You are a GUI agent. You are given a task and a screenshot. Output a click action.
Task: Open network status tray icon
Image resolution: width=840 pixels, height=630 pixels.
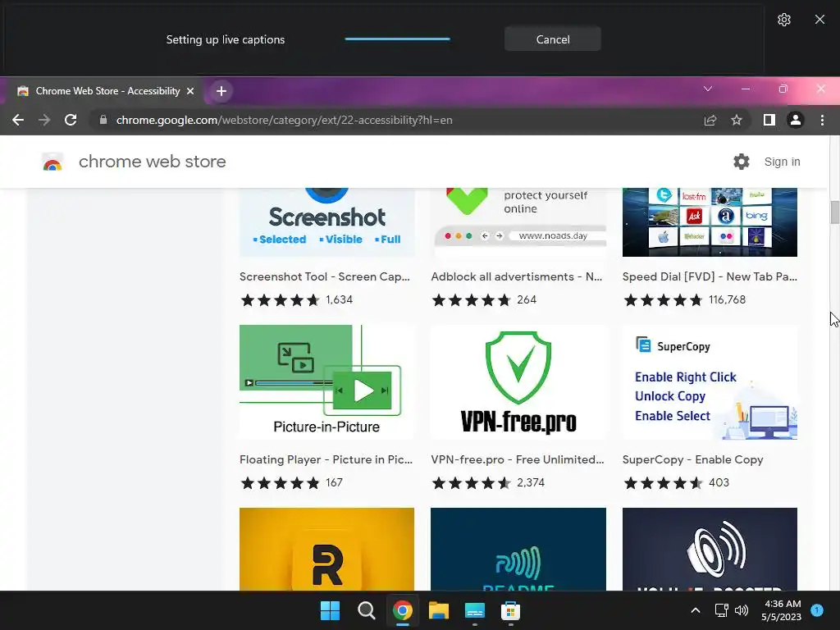click(x=722, y=610)
